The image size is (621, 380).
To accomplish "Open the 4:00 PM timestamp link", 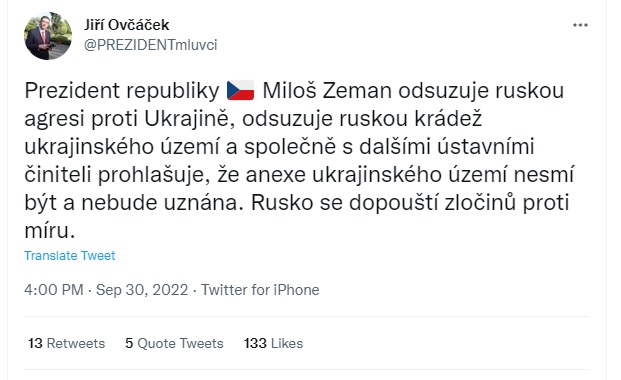I will (53, 290).
